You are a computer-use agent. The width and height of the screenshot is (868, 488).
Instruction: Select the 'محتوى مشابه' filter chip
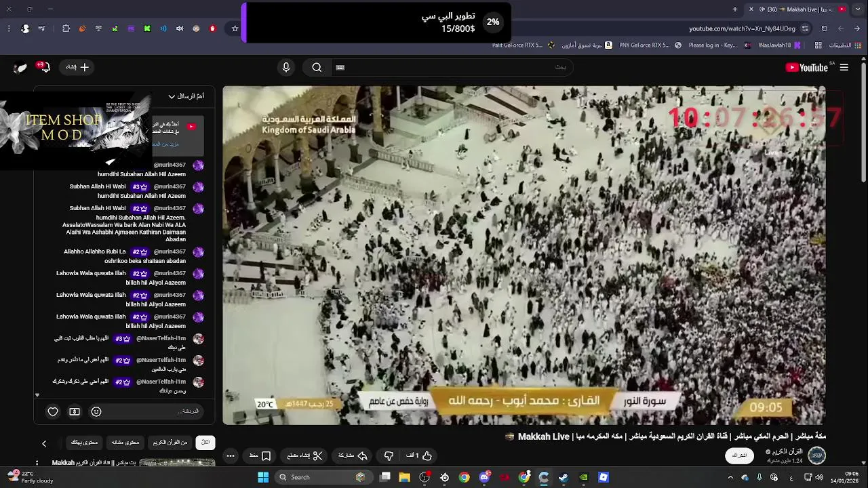tap(125, 443)
